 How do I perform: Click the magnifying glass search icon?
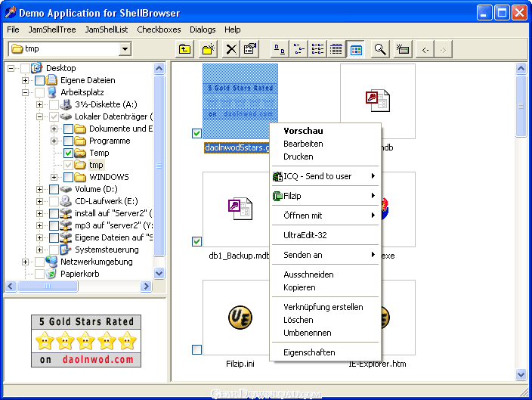(380, 49)
